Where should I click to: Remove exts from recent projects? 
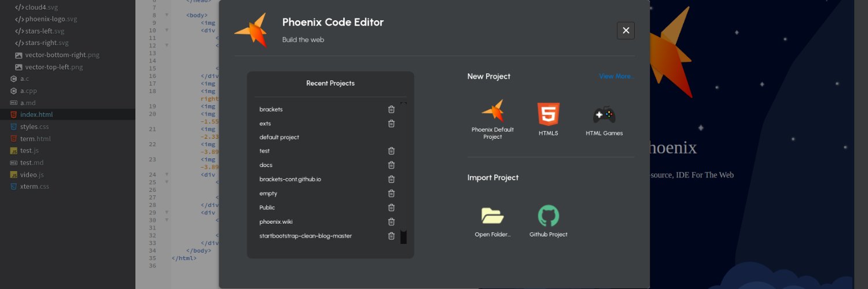tap(391, 123)
